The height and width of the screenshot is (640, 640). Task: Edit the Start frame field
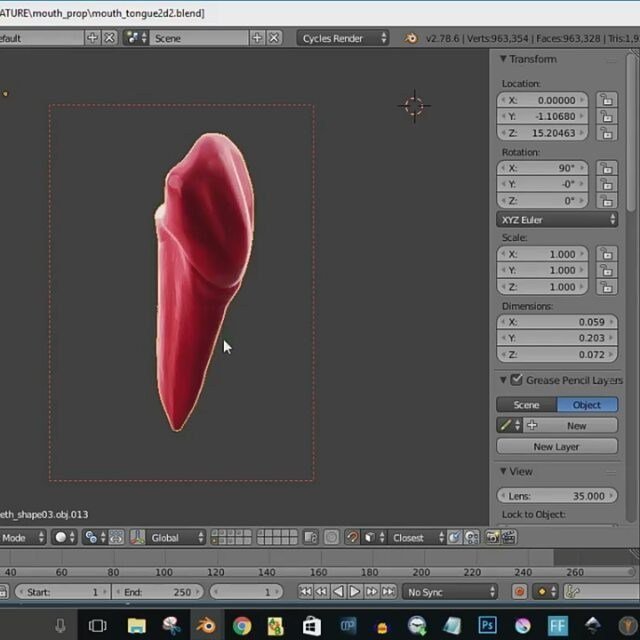click(62, 592)
